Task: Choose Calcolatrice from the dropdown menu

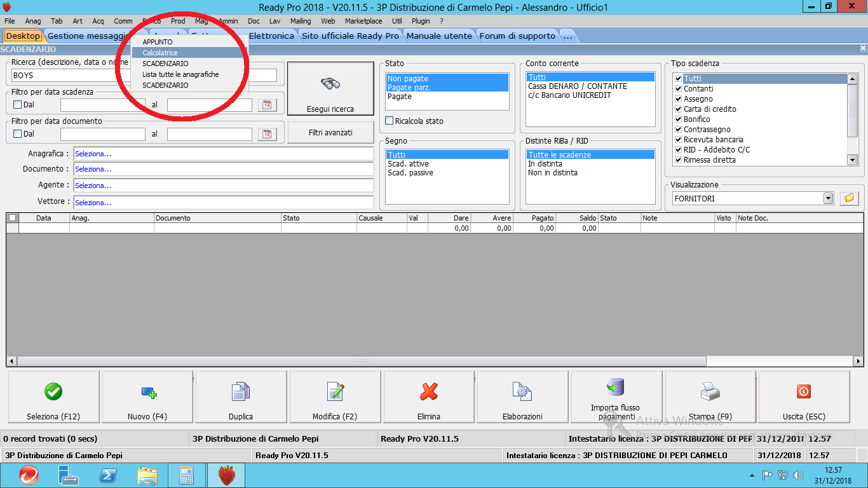Action: (x=189, y=53)
